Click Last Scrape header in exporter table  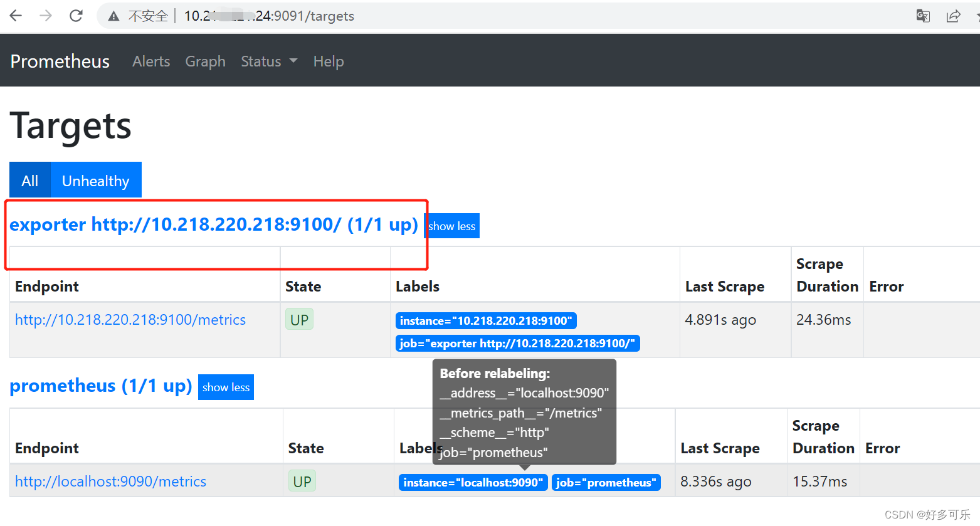(x=725, y=287)
